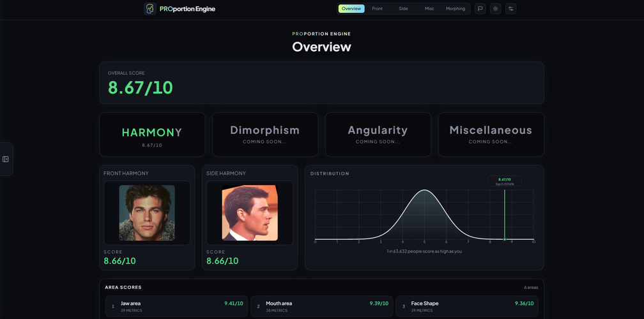The image size is (644, 319).
Task: Click the large Overview page heading
Action: click(x=321, y=47)
